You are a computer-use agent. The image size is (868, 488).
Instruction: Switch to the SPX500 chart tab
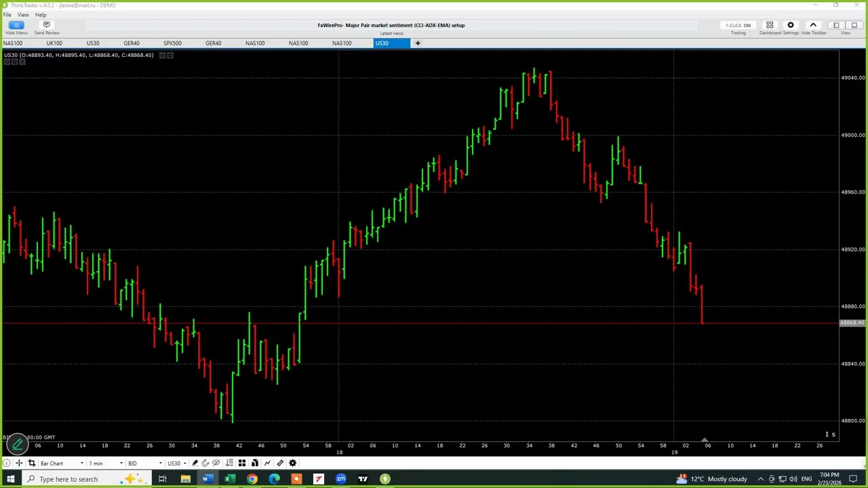click(172, 43)
